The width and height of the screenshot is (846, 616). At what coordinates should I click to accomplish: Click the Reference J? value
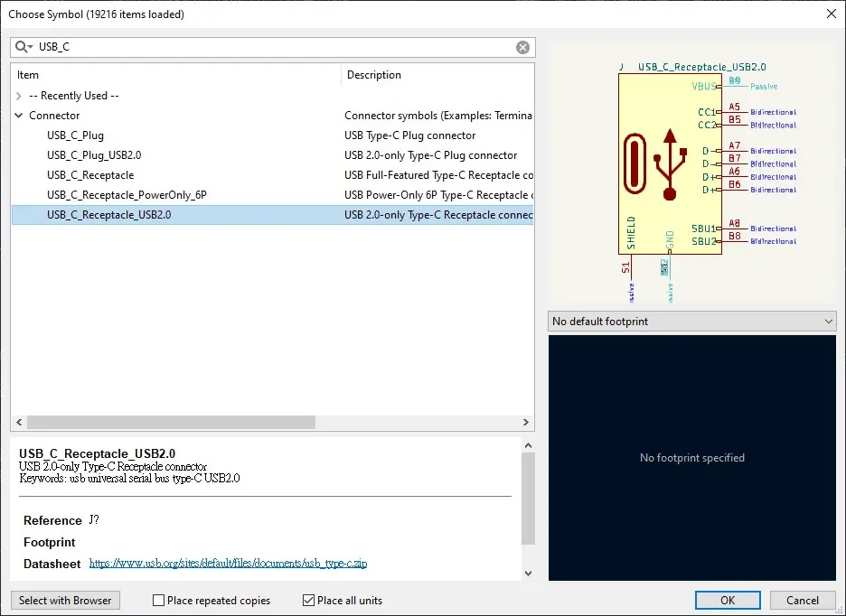pyautogui.click(x=94, y=520)
